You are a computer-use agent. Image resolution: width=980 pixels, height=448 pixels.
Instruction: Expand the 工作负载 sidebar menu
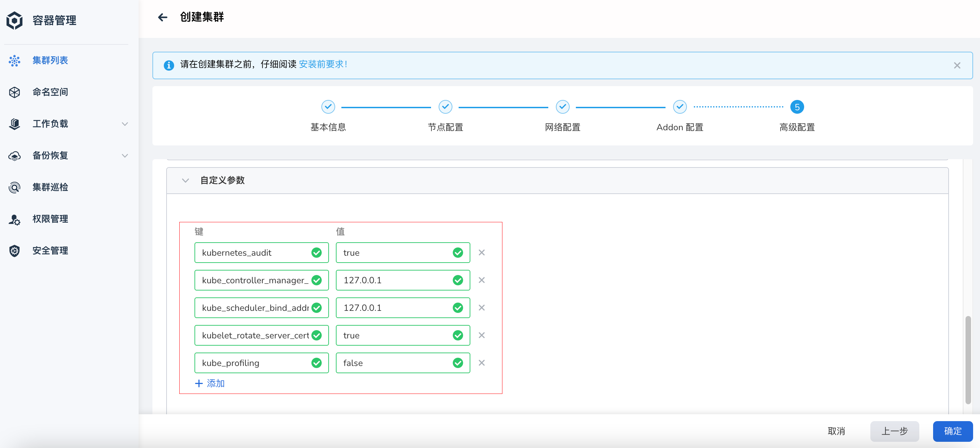pyautogui.click(x=124, y=124)
